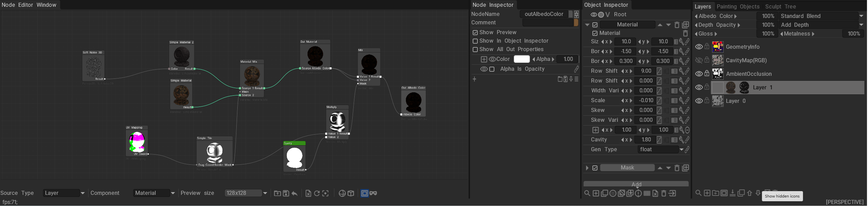
Task: Click the Material modifier title button
Action: pyautogui.click(x=627, y=25)
